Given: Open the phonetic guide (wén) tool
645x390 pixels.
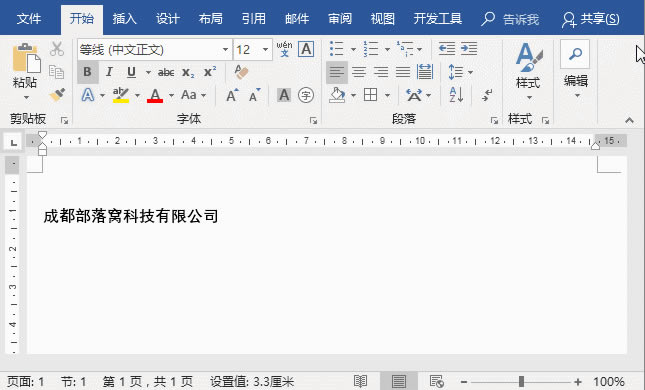Looking at the screenshot, I should (x=284, y=49).
